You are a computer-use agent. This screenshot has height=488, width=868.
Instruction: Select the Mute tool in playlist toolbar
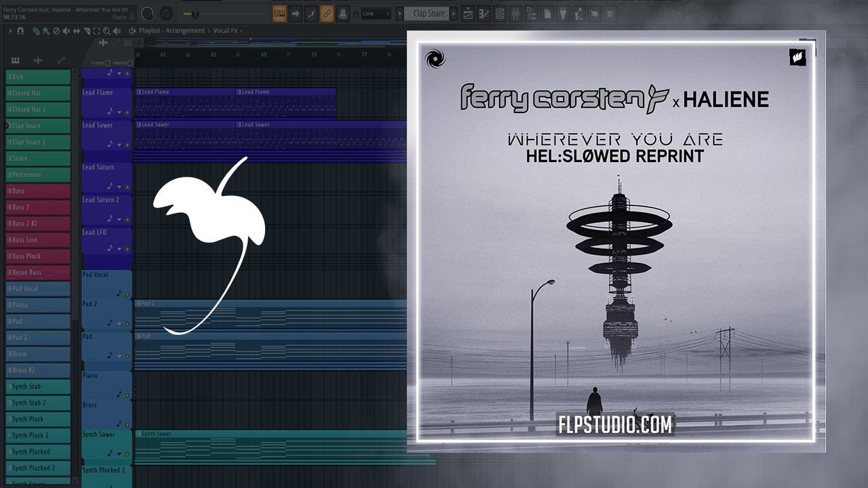coord(66,30)
